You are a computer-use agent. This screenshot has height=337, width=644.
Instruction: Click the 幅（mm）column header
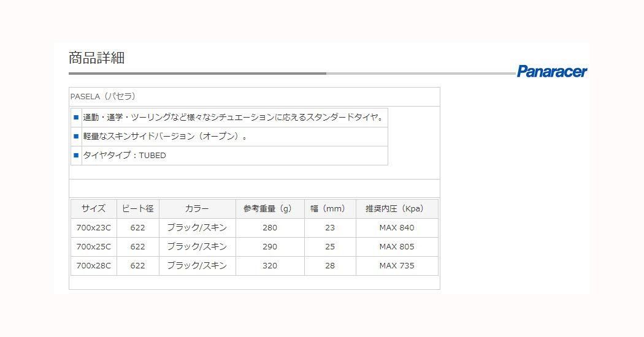(330, 208)
